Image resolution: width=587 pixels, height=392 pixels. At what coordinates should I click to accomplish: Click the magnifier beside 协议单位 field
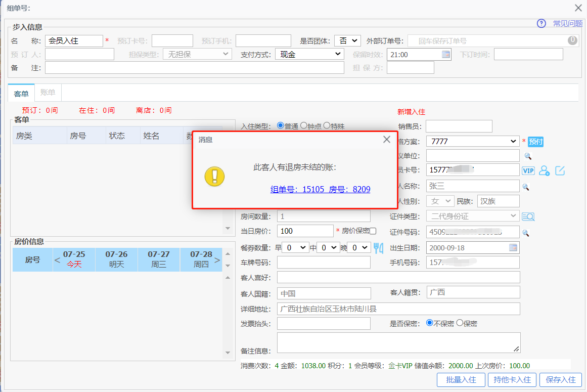[528, 156]
